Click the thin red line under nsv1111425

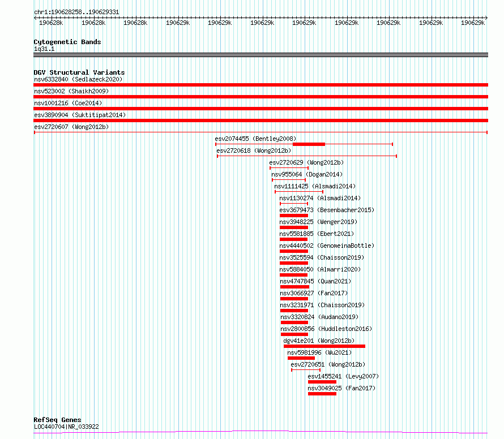tap(299, 192)
